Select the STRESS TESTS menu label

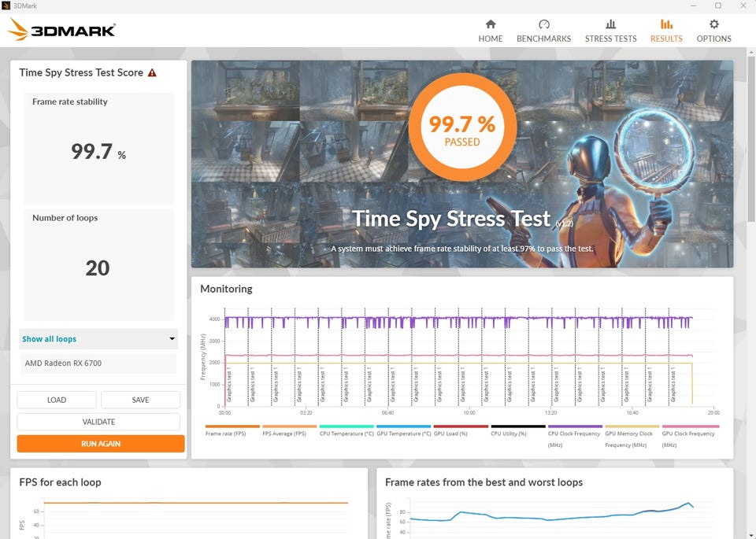(x=610, y=39)
